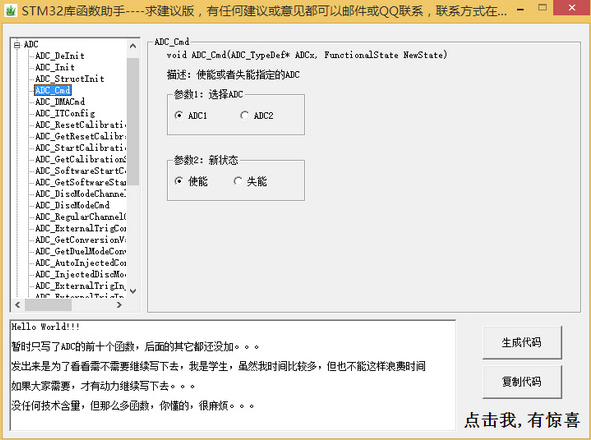Close the STM32 helper window

(572, 8)
